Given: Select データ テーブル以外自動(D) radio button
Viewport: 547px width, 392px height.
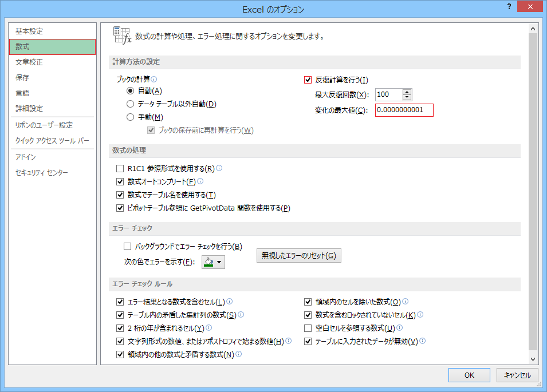Looking at the screenshot, I should click(130, 104).
